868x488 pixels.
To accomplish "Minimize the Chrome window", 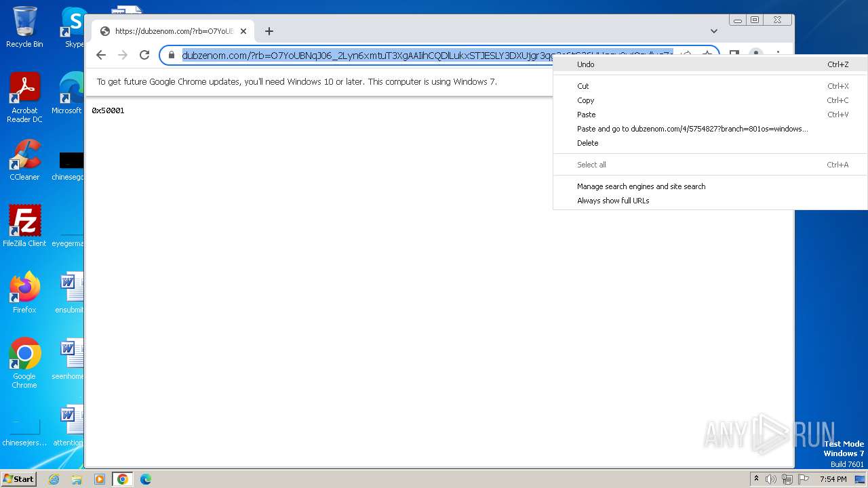I will coord(738,20).
